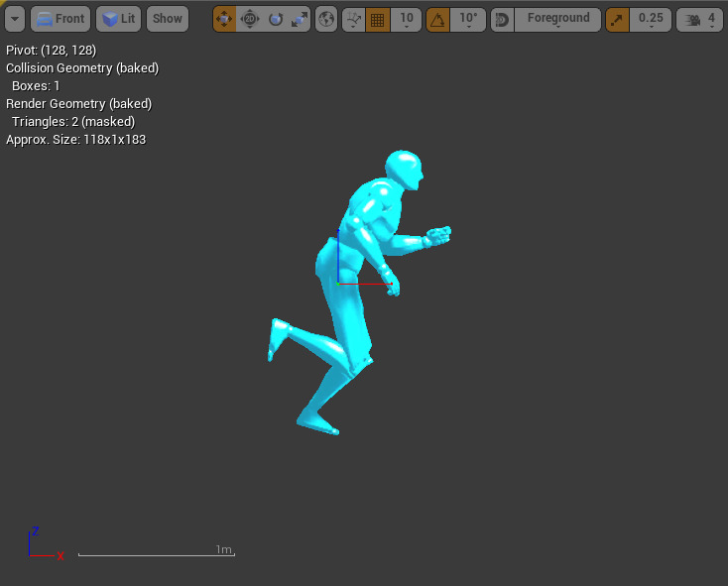This screenshot has width=728, height=586.
Task: Click the Render Geometry (baked) text
Action: tap(78, 104)
